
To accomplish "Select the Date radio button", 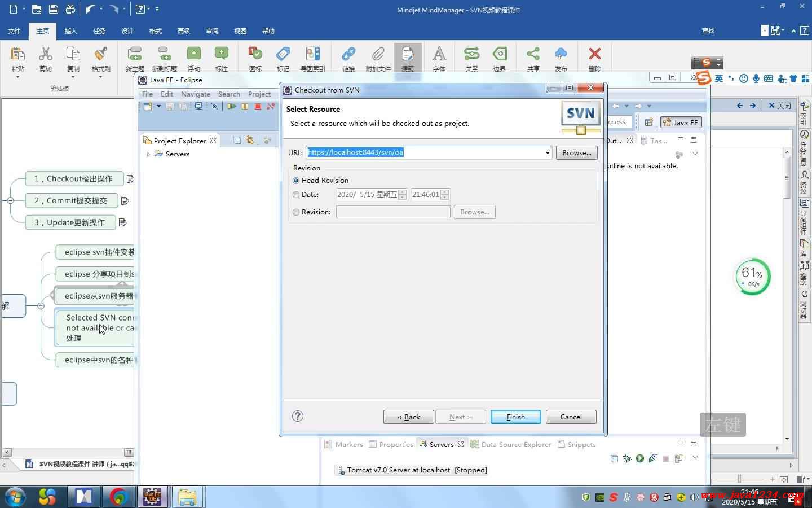I will pos(296,195).
